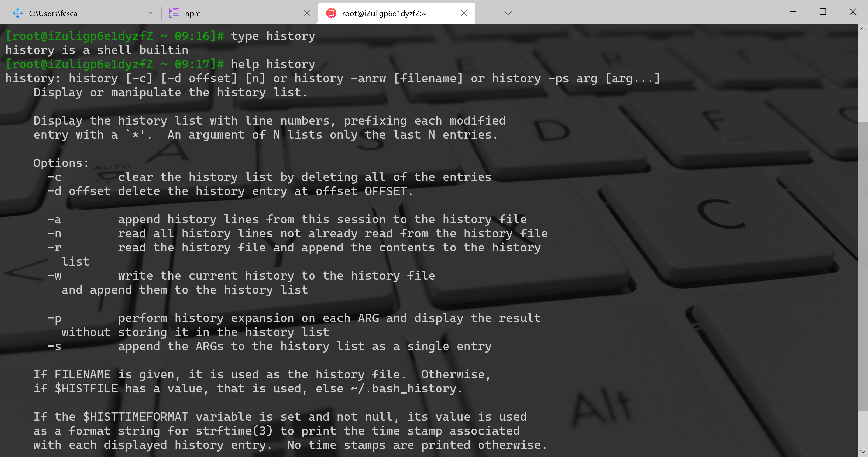
Task: Click the red globe icon on the root tab
Action: 331,13
